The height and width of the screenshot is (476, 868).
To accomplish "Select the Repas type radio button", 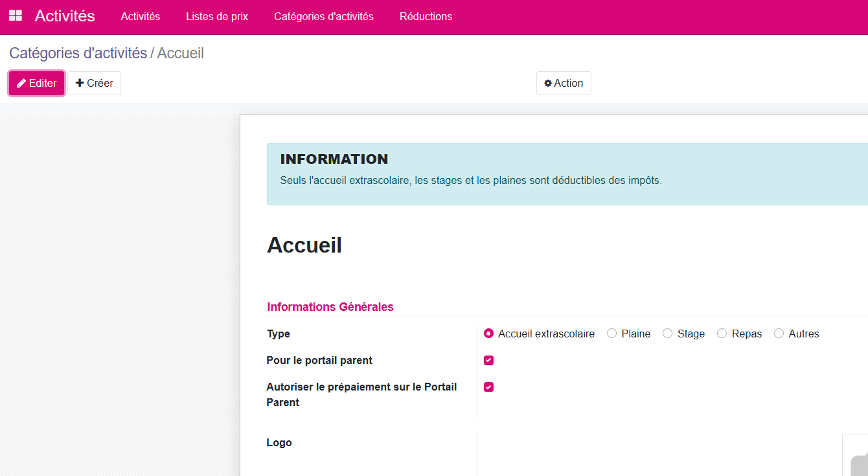I will click(722, 334).
